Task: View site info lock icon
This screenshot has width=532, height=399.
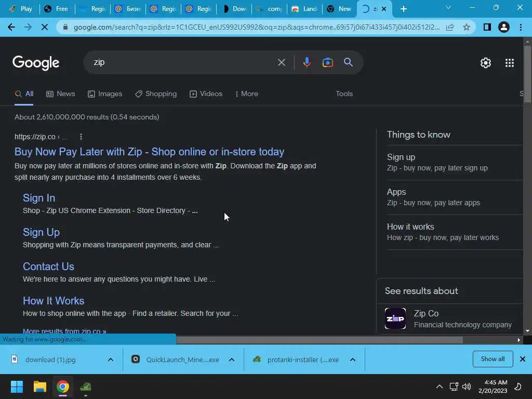Action: click(x=66, y=27)
